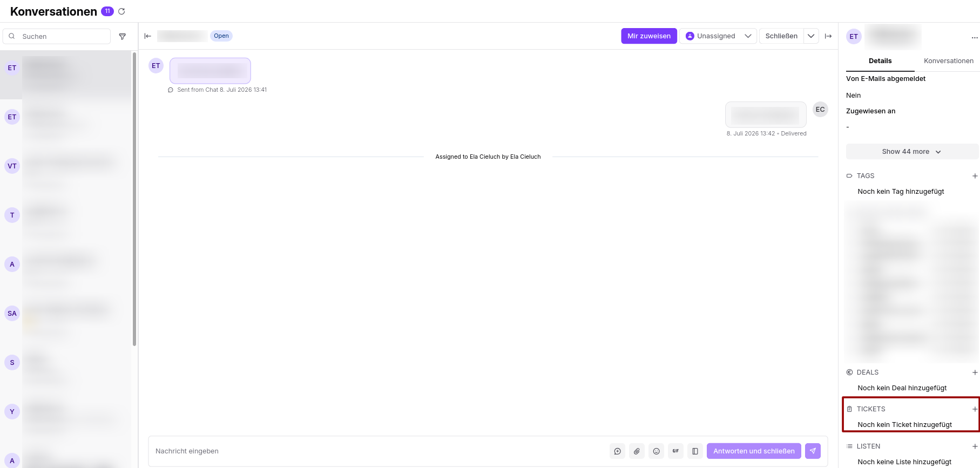The width and height of the screenshot is (980, 468).
Task: Add a new deal with plus icon
Action: (975, 372)
